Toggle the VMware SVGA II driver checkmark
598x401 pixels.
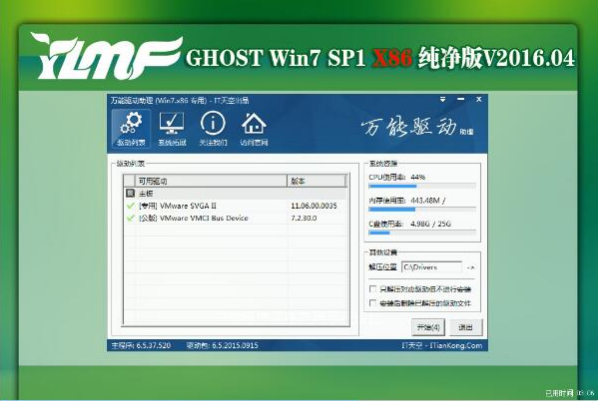(130, 206)
